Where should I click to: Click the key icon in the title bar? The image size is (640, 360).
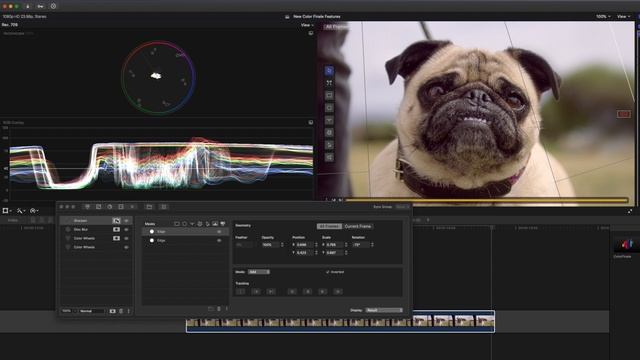point(40,6)
